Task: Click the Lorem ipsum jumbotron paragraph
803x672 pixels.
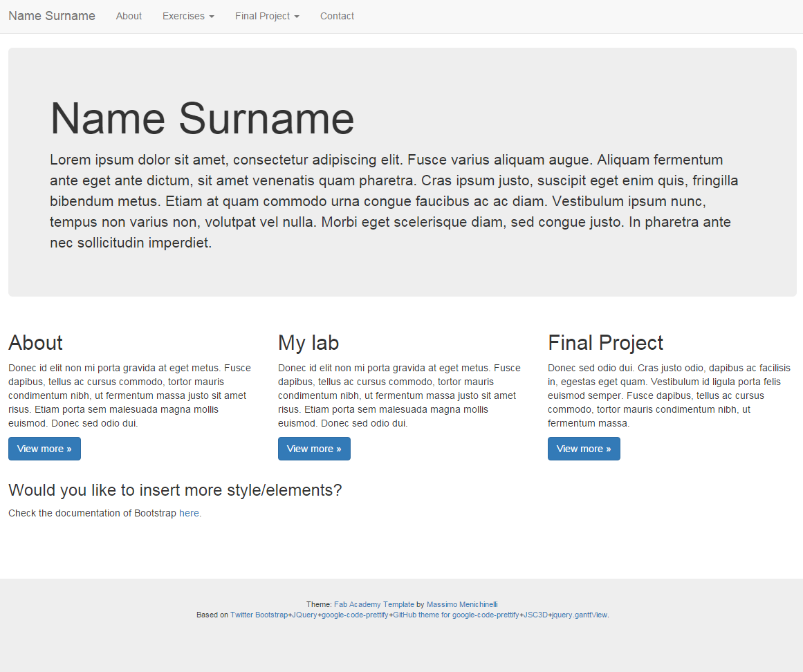Action: (394, 201)
